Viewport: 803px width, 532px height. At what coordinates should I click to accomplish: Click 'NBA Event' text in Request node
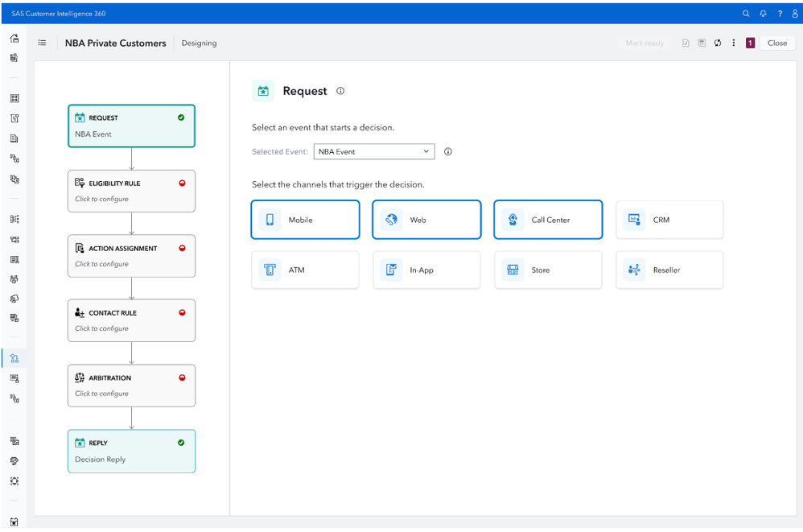click(93, 134)
